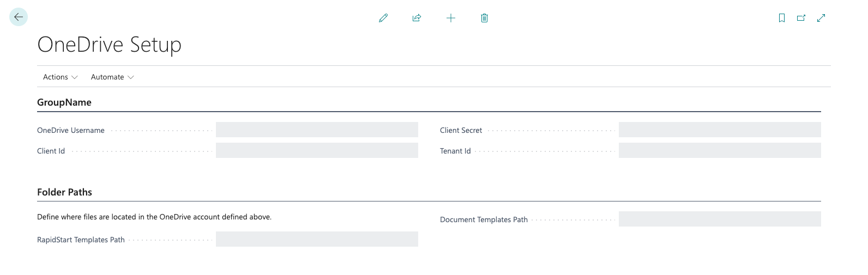The image size is (868, 275).
Task: Click the OneDrive Username field
Action: coord(317,130)
